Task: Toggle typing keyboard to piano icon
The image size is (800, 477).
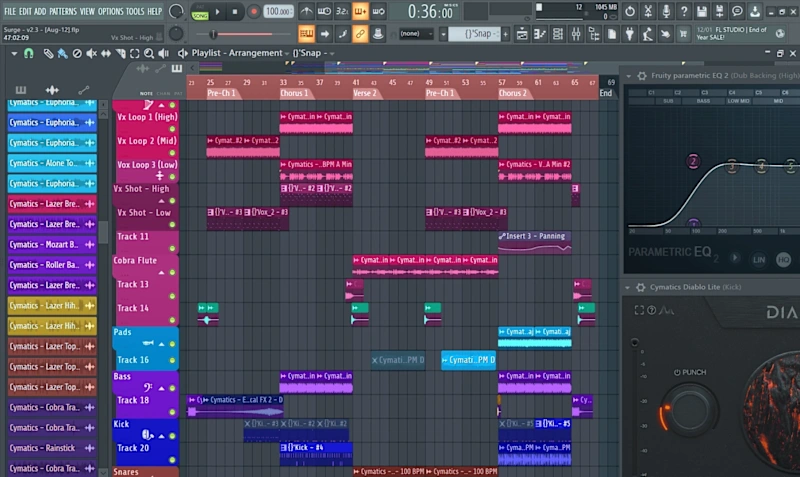Action: point(306,34)
